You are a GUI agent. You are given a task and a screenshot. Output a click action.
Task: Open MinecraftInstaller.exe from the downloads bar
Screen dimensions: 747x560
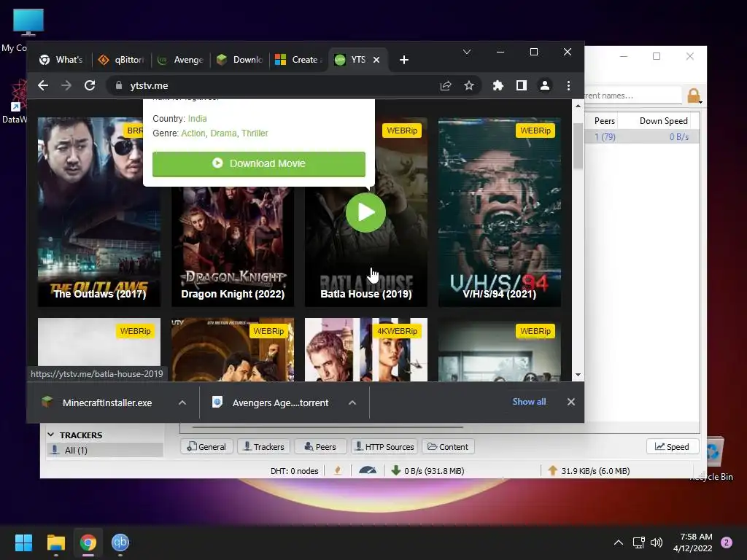pyautogui.click(x=107, y=402)
